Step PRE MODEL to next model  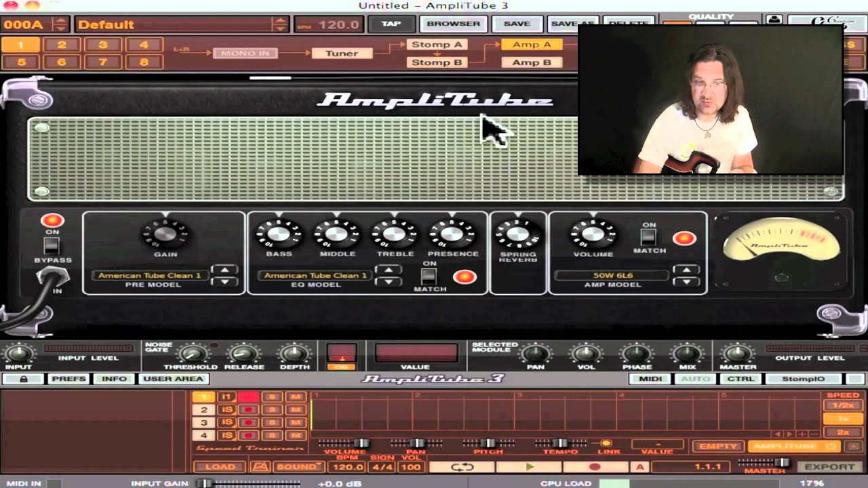[x=224, y=270]
